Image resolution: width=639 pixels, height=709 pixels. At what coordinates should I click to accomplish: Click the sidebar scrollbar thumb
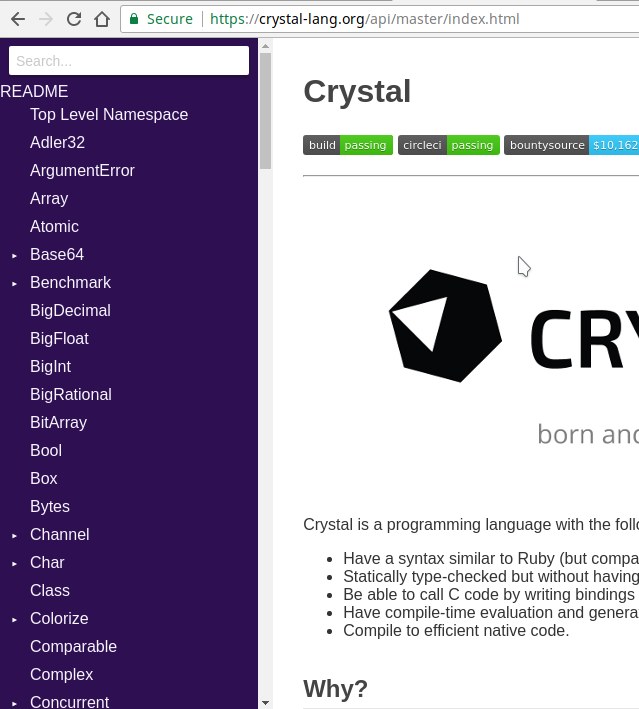click(x=265, y=111)
